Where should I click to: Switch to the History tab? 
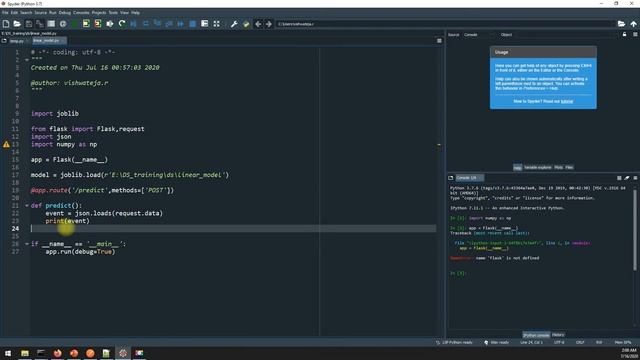coord(558,335)
